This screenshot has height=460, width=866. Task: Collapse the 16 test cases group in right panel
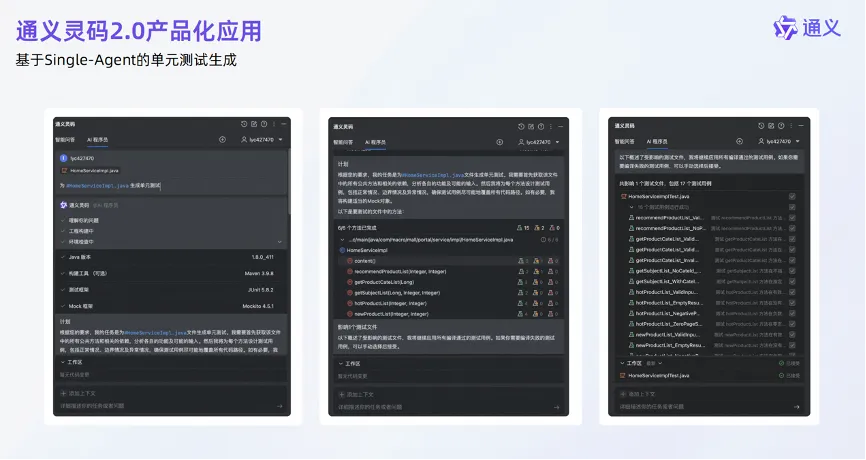point(631,207)
